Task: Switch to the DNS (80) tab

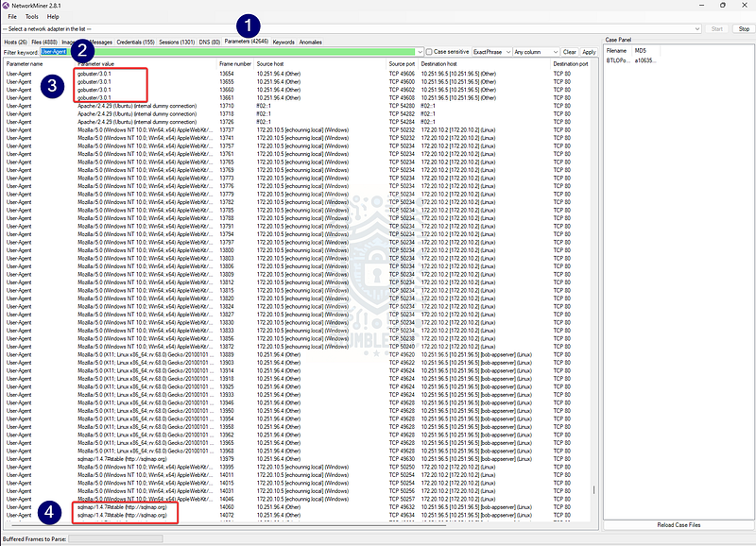Action: tap(210, 43)
